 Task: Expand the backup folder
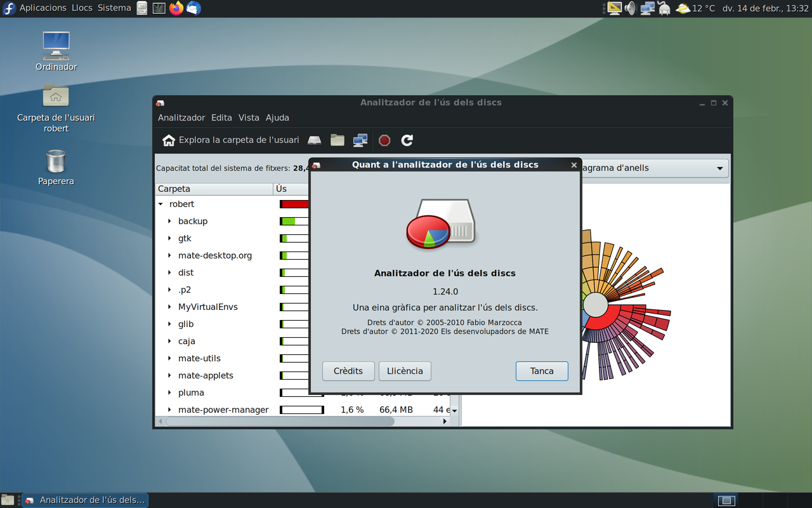[169, 222]
